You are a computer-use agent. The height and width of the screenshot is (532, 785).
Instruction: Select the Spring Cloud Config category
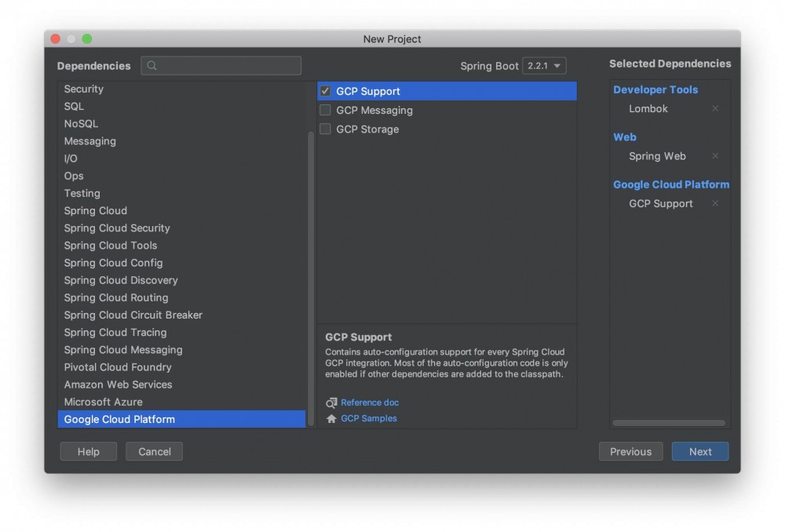point(114,263)
